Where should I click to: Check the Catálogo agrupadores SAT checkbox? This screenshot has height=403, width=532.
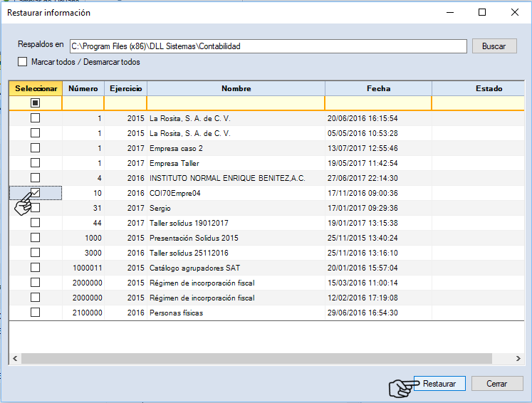35,267
